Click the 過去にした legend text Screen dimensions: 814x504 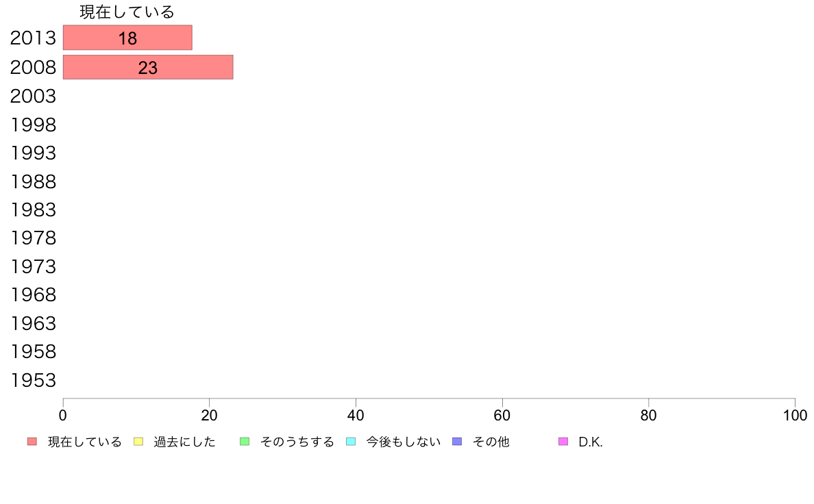coord(184,442)
